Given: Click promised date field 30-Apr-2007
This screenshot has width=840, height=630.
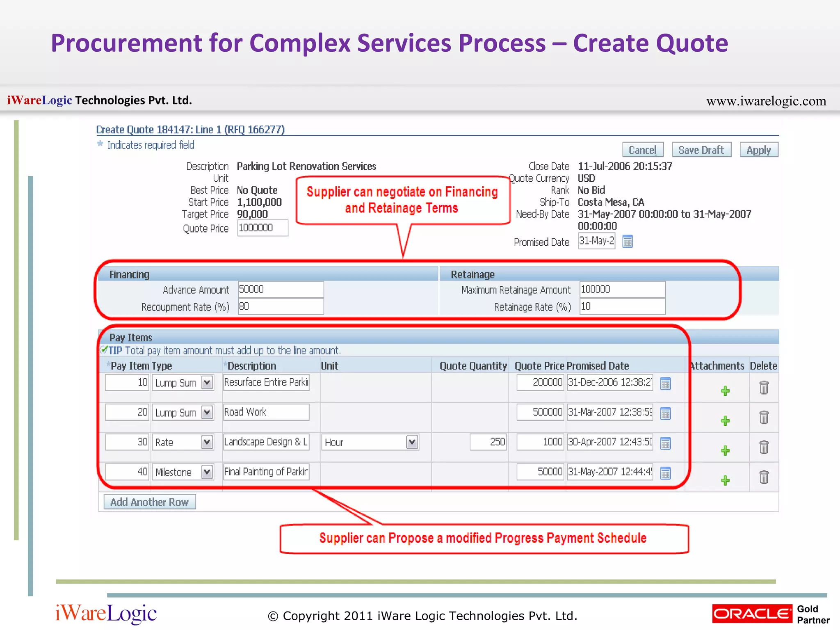Looking at the screenshot, I should pos(610,442).
